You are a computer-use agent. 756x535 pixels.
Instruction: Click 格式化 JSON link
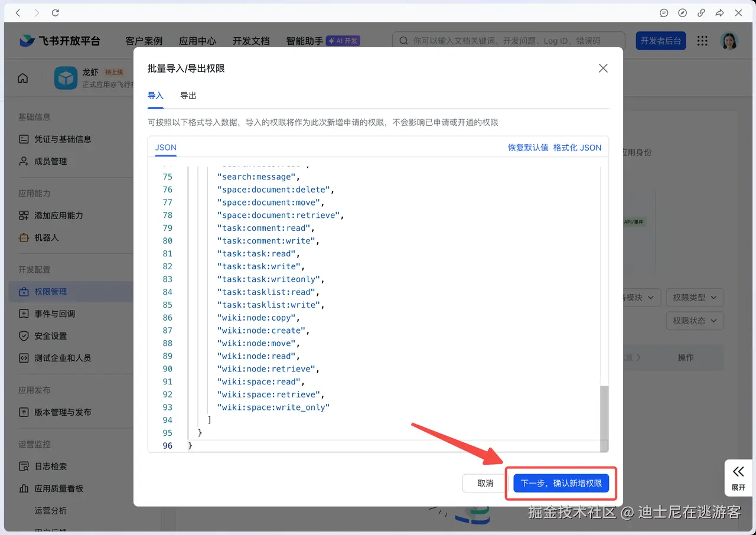[x=578, y=148]
